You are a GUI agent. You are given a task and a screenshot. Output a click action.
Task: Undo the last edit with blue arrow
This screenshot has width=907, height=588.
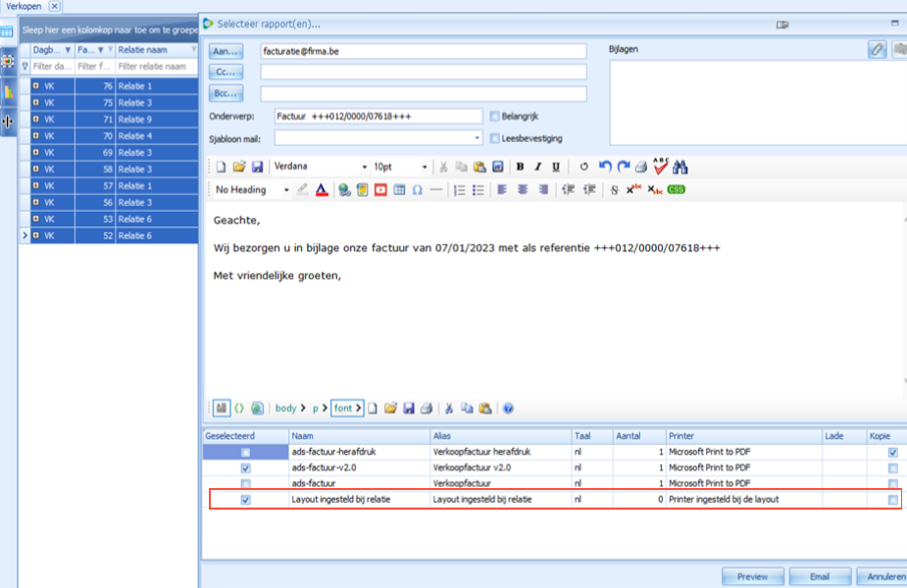(604, 168)
